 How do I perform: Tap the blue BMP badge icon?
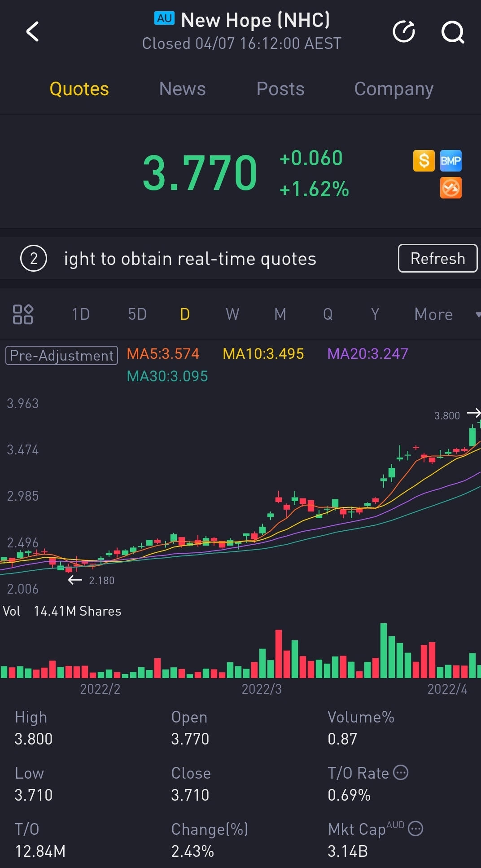pos(450,160)
